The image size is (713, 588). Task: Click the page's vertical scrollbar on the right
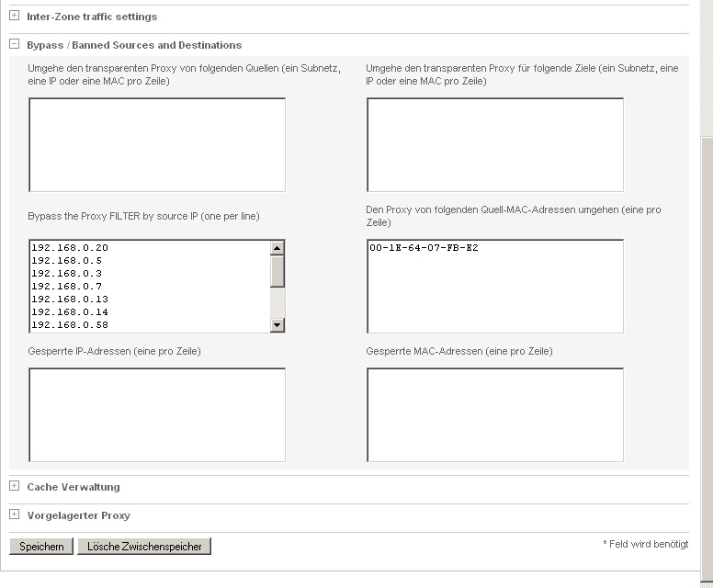pos(706,349)
